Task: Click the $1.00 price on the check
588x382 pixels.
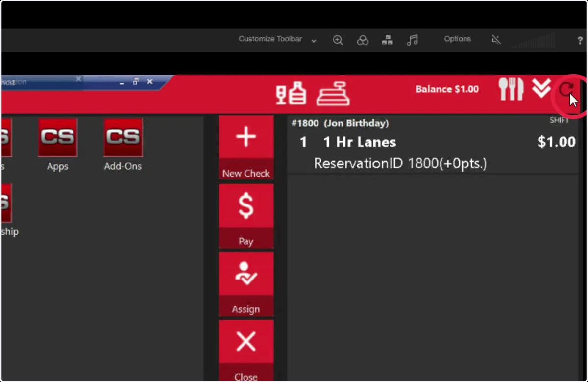Action: [557, 142]
